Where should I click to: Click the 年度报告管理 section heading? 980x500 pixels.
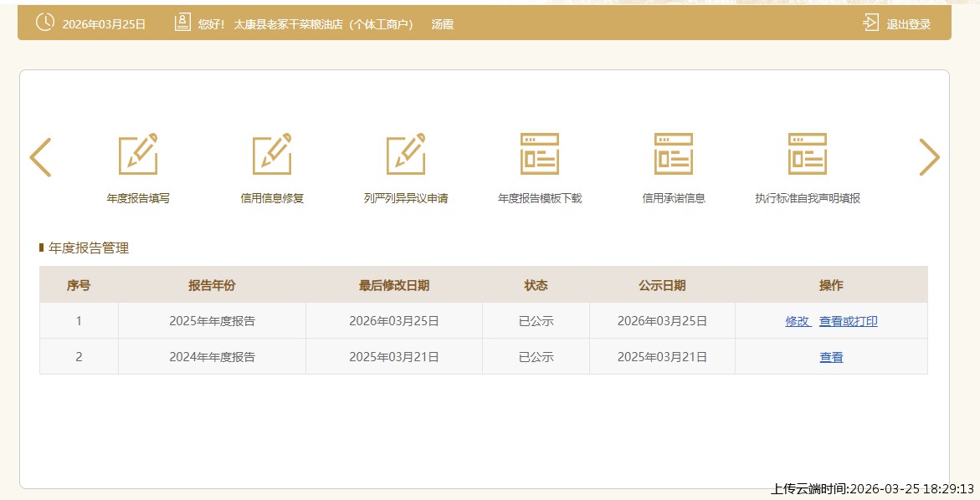click(x=89, y=248)
